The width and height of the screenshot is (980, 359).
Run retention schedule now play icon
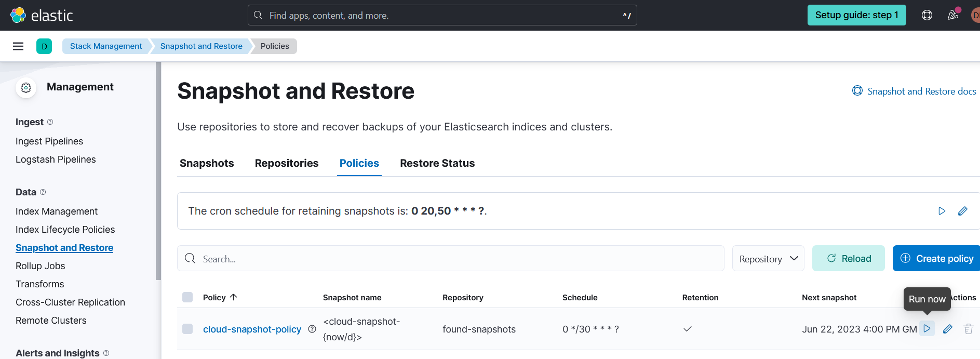click(x=942, y=211)
